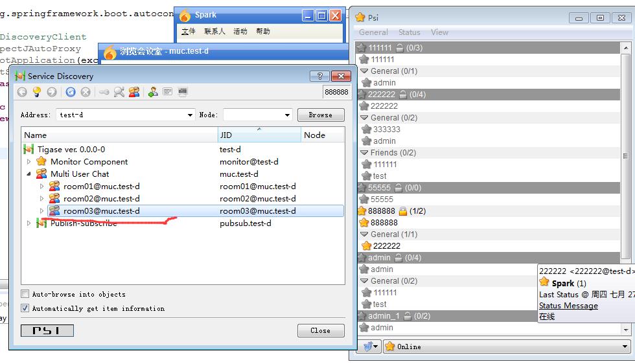635x364 pixels.
Task: Open the 活动 menu in Spark
Action: pyautogui.click(x=240, y=31)
